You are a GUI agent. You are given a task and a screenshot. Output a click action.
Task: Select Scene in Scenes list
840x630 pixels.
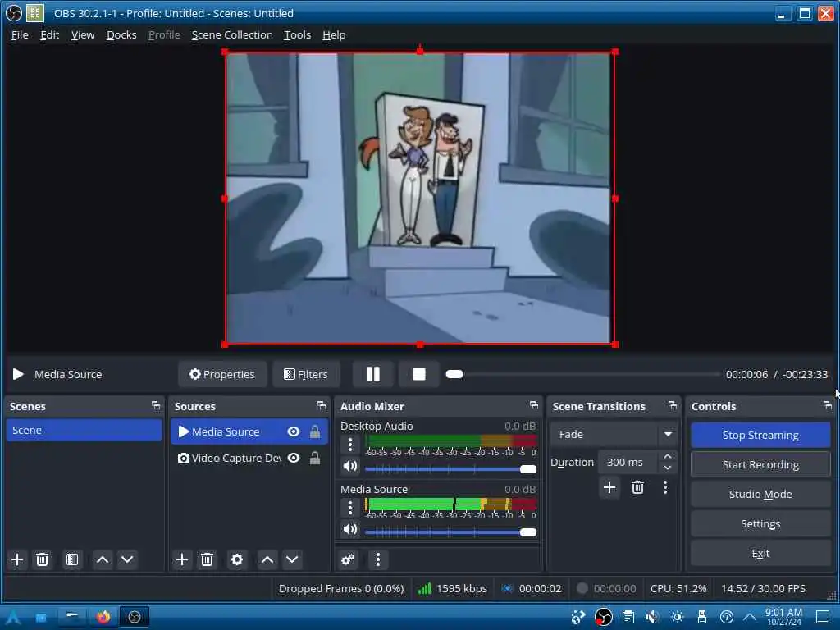point(84,430)
